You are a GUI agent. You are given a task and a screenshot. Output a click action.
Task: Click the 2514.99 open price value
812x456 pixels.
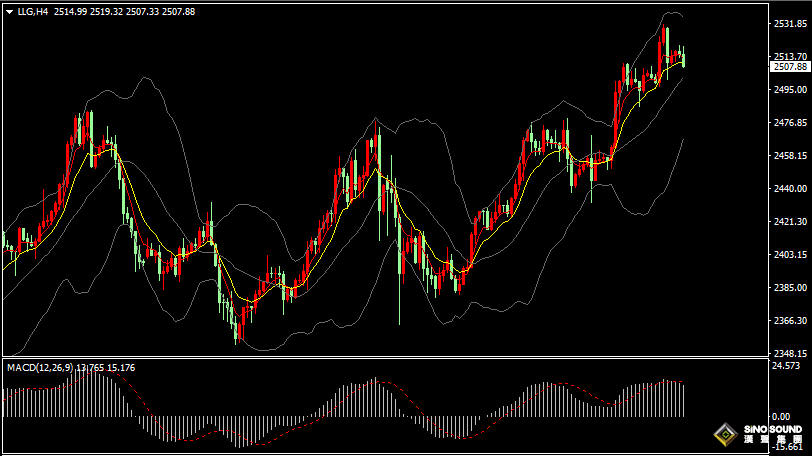[x=70, y=11]
